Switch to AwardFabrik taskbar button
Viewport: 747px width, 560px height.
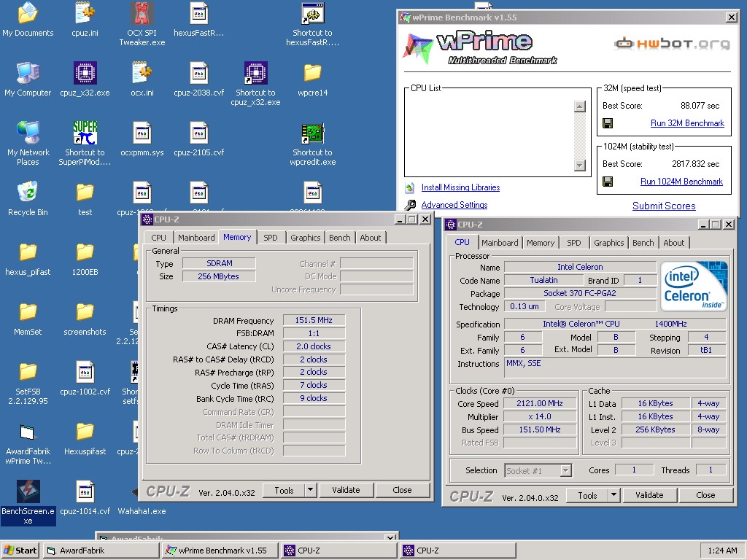point(101,551)
